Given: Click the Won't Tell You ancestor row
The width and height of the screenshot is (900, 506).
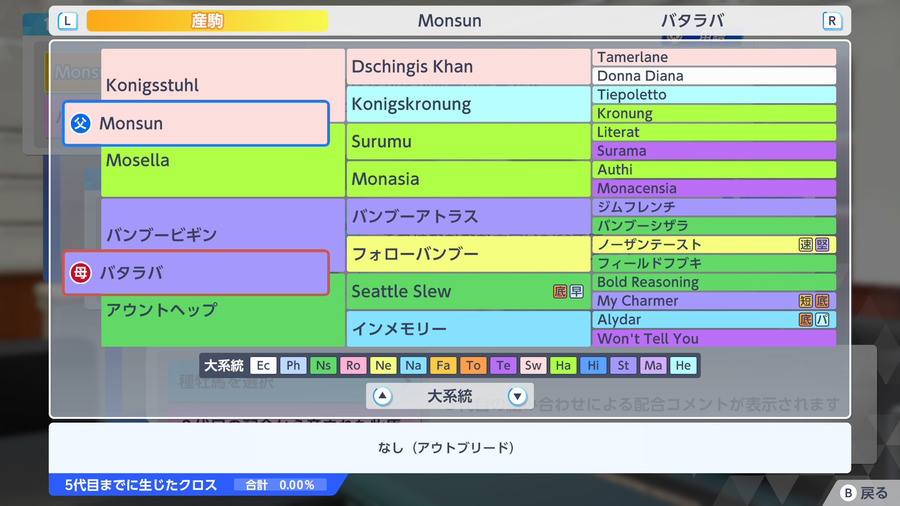Looking at the screenshot, I should tap(714, 338).
